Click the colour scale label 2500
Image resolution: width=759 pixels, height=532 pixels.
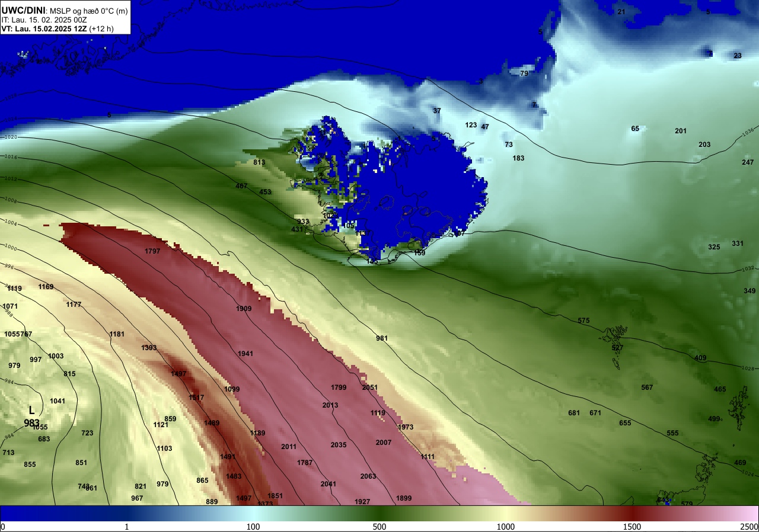tap(750, 527)
